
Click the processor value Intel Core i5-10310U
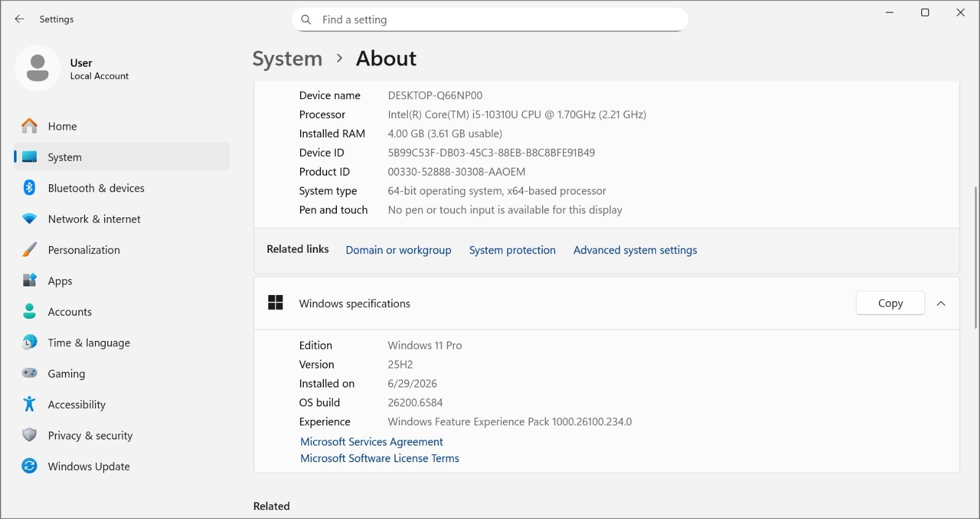(517, 114)
